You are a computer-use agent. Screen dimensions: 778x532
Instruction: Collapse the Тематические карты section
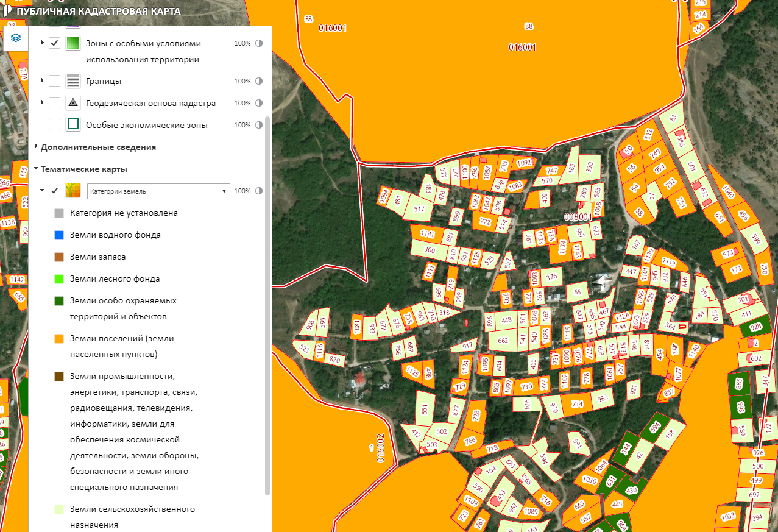(x=84, y=169)
